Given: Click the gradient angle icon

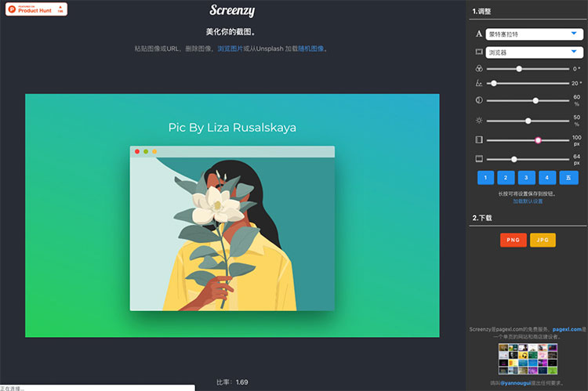Looking at the screenshot, I should coord(479,83).
